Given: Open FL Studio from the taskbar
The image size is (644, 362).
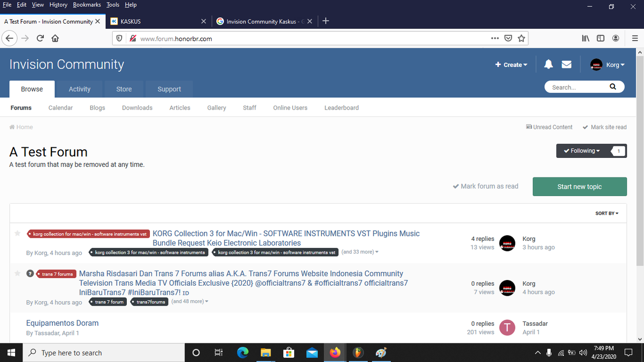Looking at the screenshot, I should coord(358,352).
